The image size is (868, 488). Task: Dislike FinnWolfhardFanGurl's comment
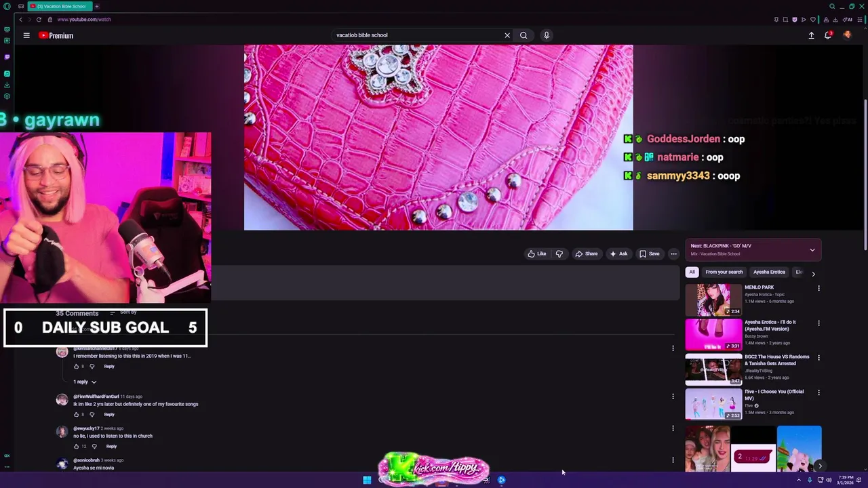92,414
